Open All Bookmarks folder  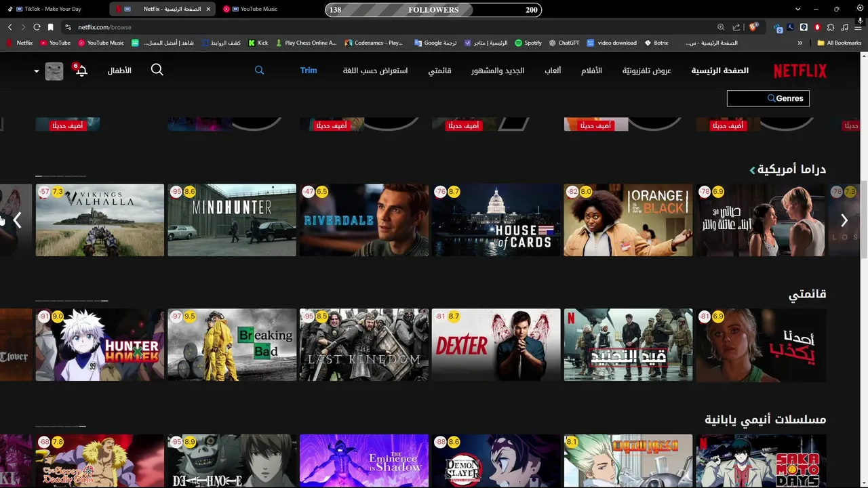tap(840, 43)
